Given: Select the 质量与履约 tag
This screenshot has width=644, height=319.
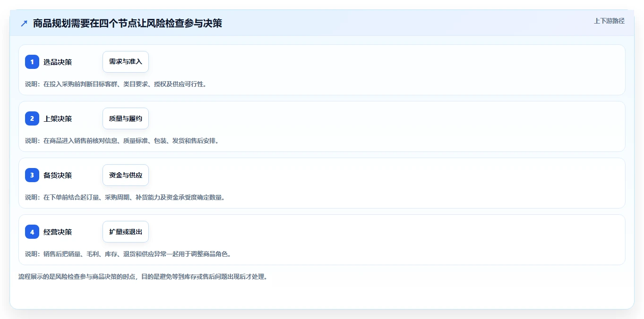Looking at the screenshot, I should pos(126,118).
